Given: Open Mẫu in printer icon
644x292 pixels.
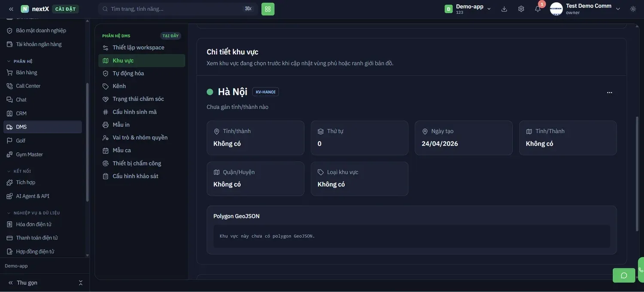Looking at the screenshot, I should pos(106,125).
